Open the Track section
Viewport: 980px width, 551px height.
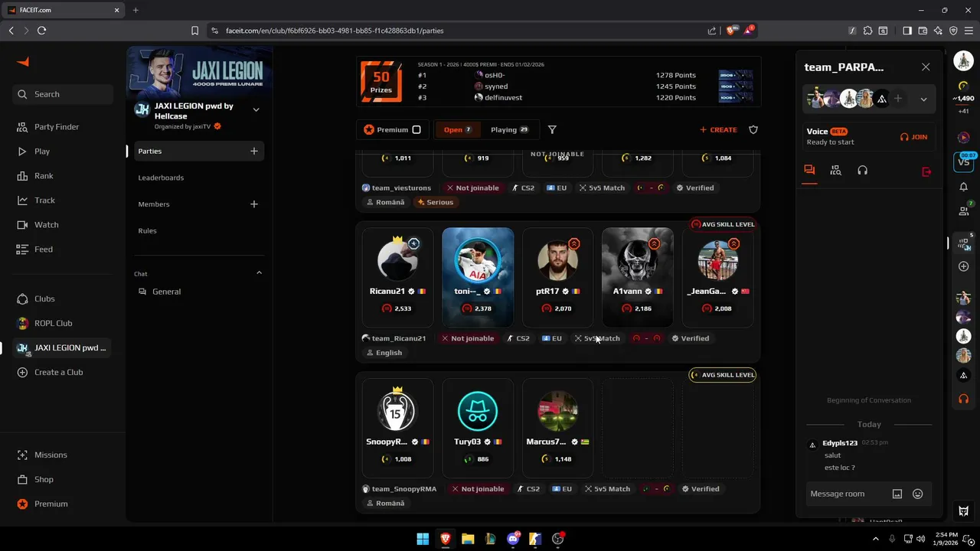point(36,201)
